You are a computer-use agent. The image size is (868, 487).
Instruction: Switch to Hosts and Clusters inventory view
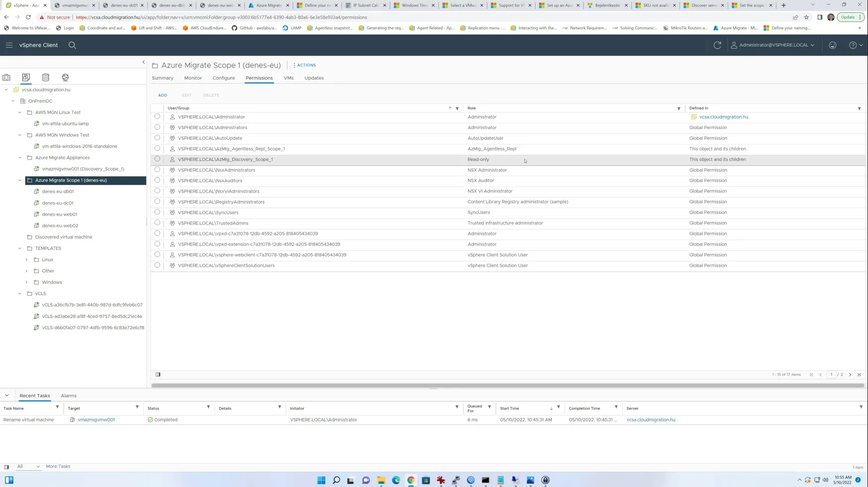[x=6, y=77]
